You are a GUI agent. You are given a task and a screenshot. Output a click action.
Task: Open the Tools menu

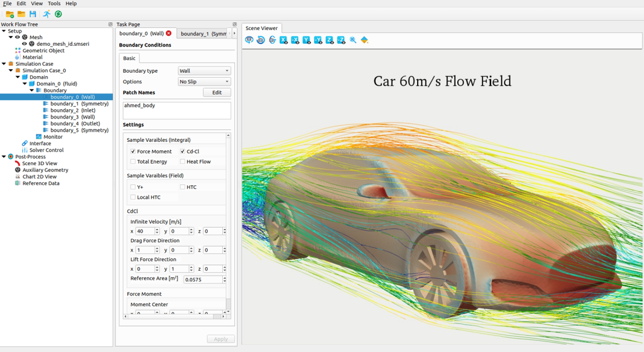point(54,3)
